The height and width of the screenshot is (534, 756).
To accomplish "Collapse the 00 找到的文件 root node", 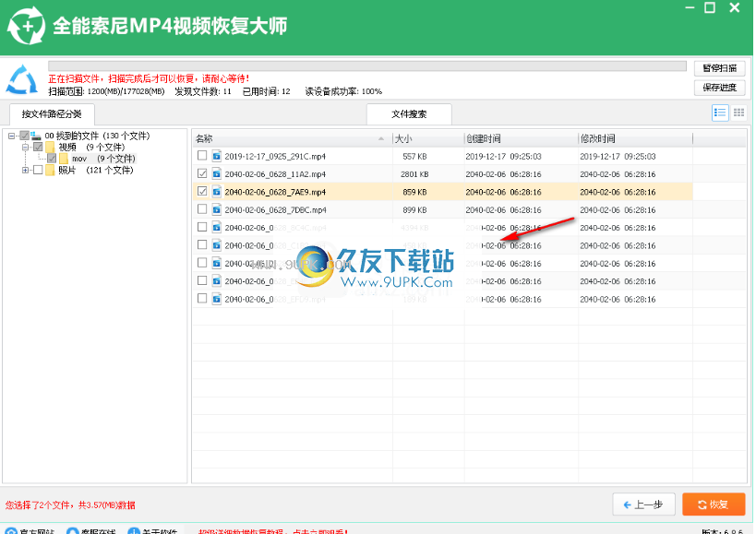I will pyautogui.click(x=12, y=136).
